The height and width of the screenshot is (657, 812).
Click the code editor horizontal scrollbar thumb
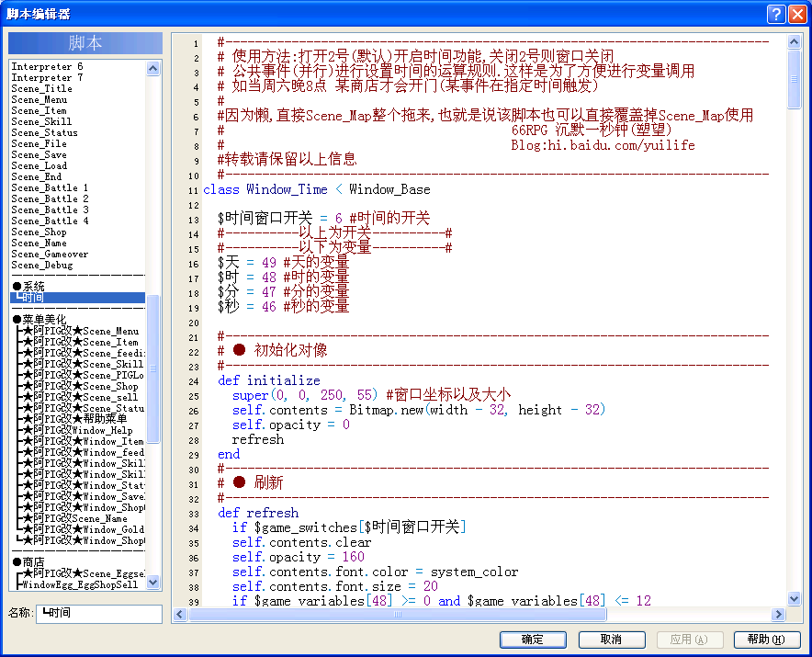(397, 614)
